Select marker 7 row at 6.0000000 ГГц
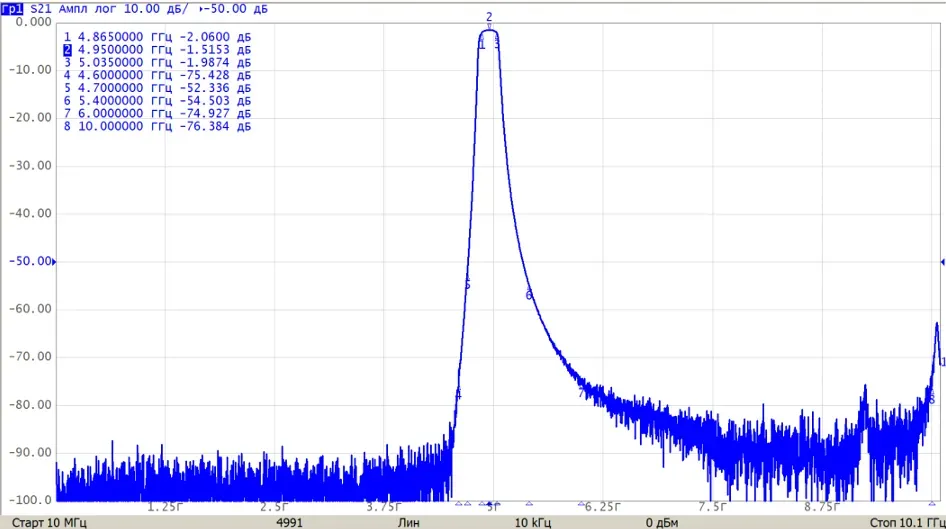This screenshot has width=946, height=529. pos(157,113)
